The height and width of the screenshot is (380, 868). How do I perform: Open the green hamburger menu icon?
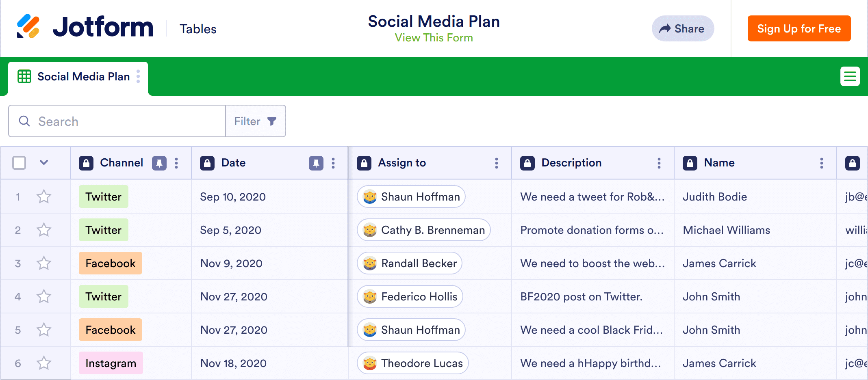click(850, 76)
